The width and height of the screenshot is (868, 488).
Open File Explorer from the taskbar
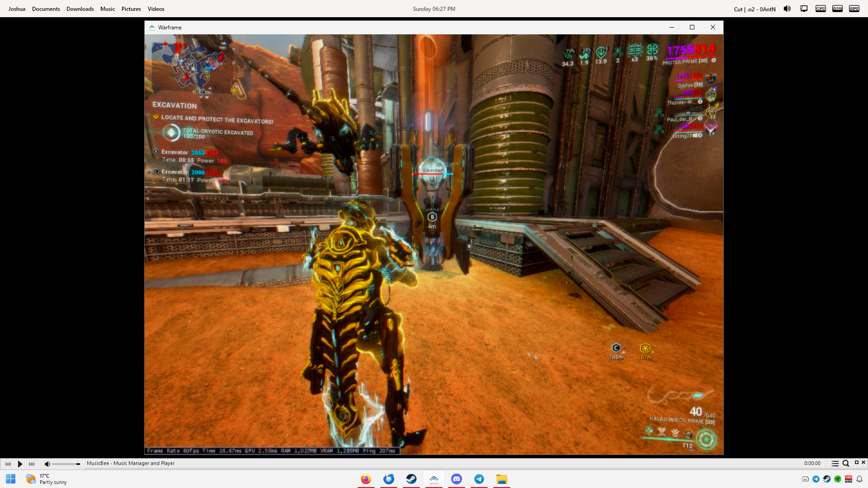(x=502, y=479)
